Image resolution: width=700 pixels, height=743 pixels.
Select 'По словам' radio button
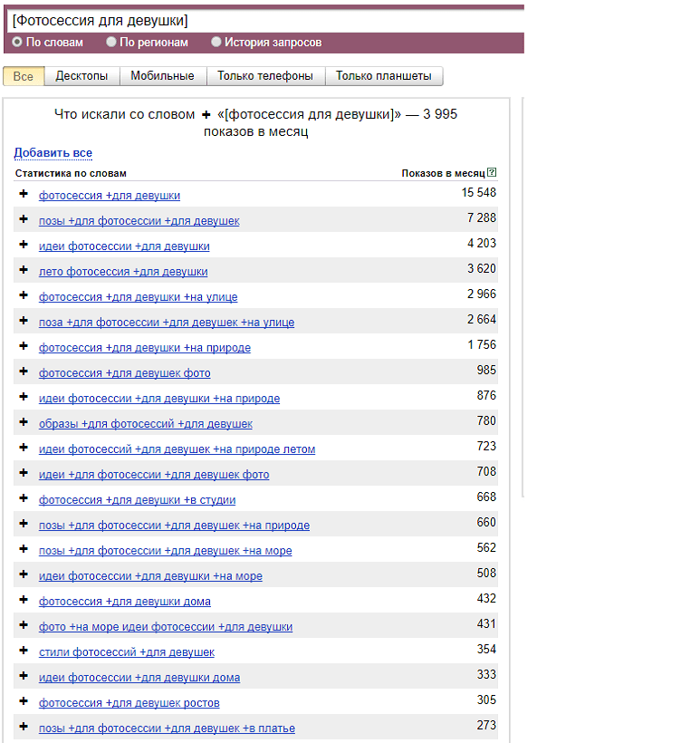[x=17, y=43]
